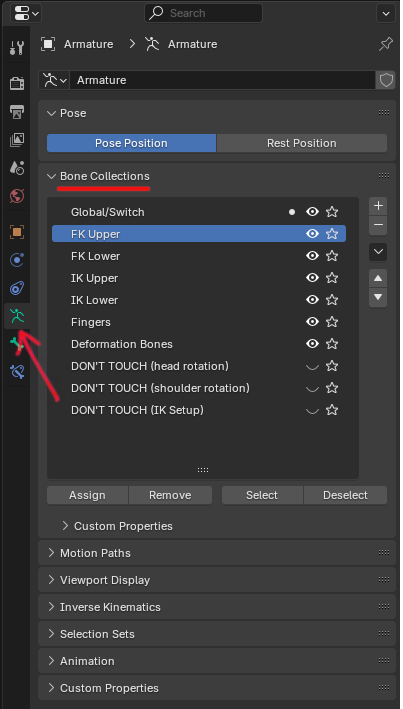Open bone collection specials dropdown

pos(378,252)
